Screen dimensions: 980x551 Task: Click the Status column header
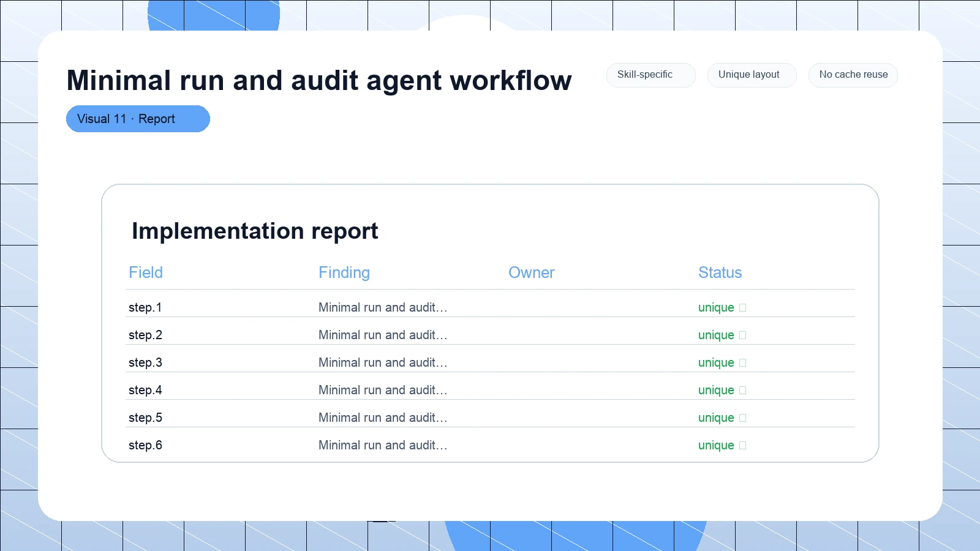click(720, 272)
